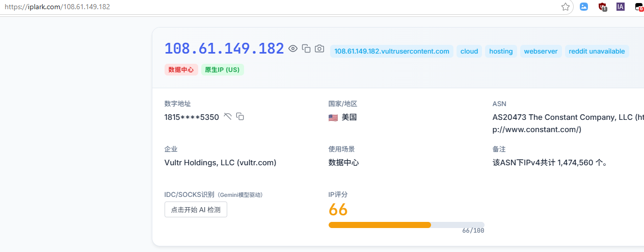Click the camera screenshot icon
644x252 pixels.
[319, 48]
